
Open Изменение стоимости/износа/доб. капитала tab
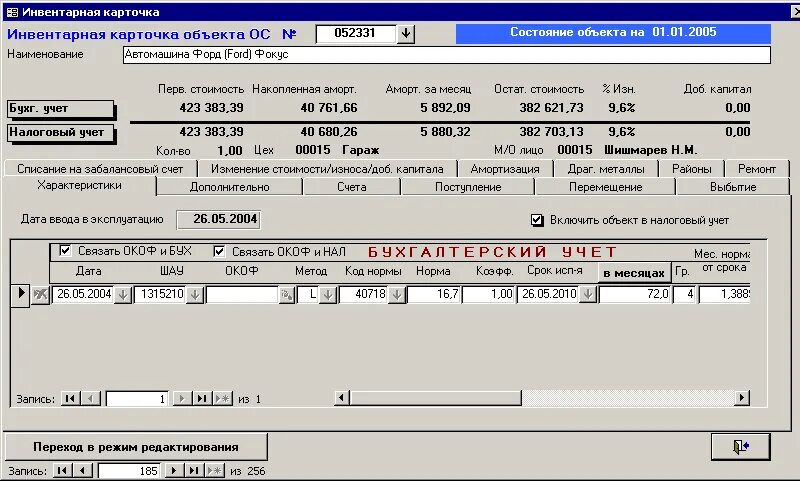click(327, 169)
